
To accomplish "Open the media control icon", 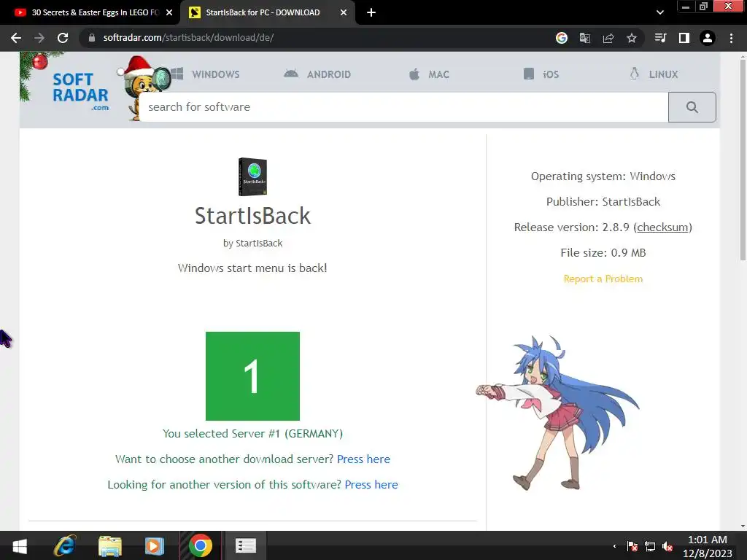I will [x=661, y=38].
